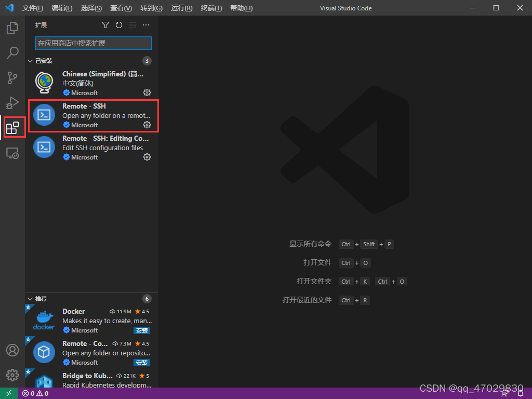
Task: Open the Explorer view in activity bar
Action: click(12, 28)
